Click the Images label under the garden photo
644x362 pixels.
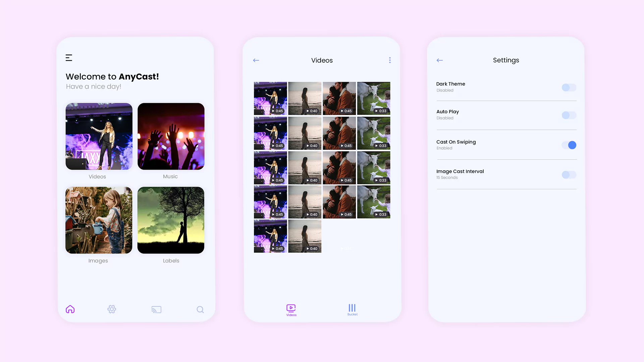(98, 261)
